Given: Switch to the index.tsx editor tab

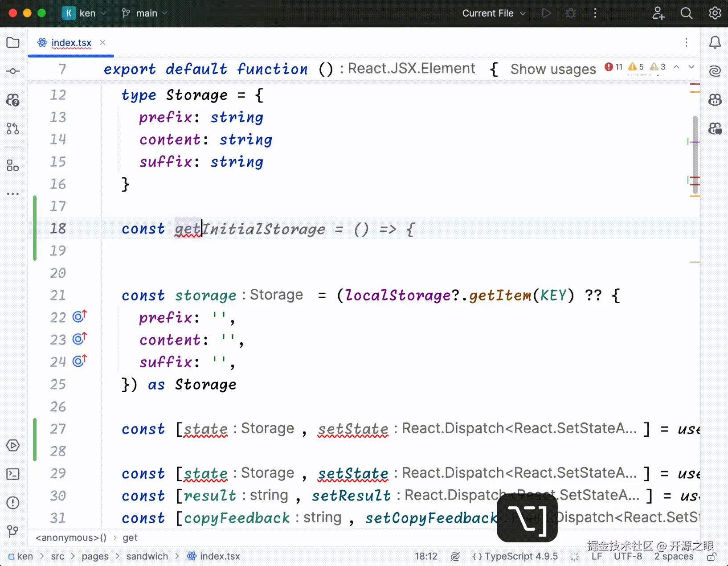Looking at the screenshot, I should click(x=71, y=43).
